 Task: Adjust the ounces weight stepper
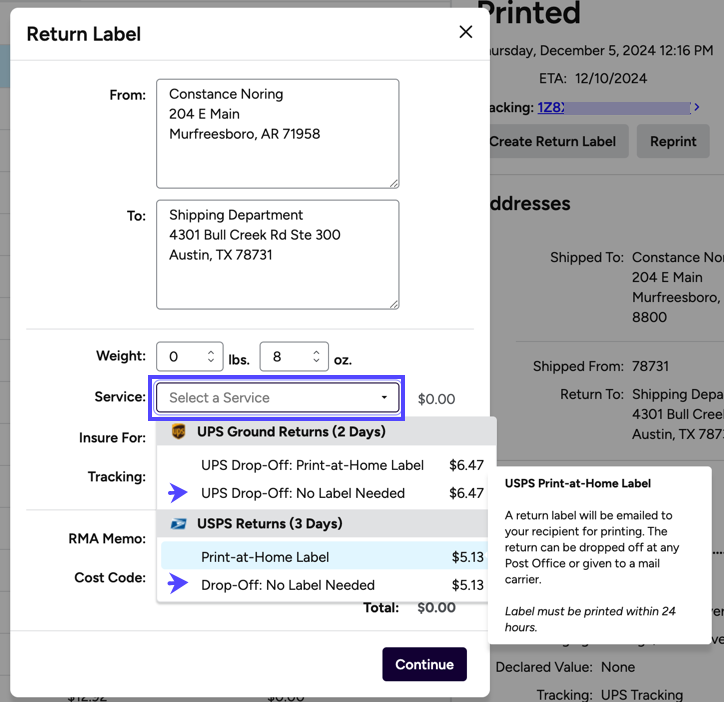point(316,357)
